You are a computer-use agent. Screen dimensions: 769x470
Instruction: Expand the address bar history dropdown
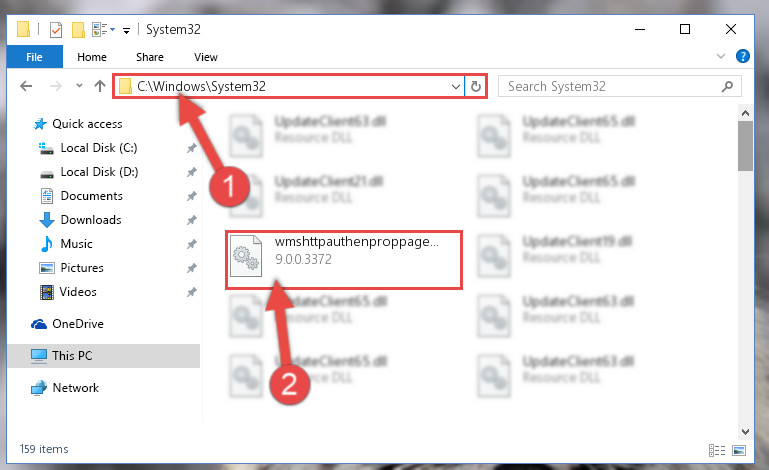pyautogui.click(x=456, y=87)
